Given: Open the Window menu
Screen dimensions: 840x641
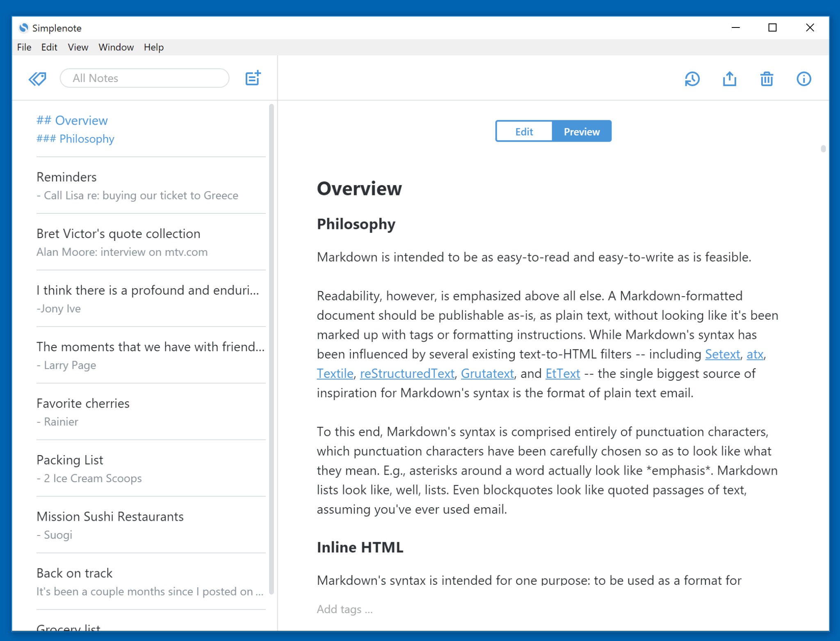Looking at the screenshot, I should [x=116, y=47].
